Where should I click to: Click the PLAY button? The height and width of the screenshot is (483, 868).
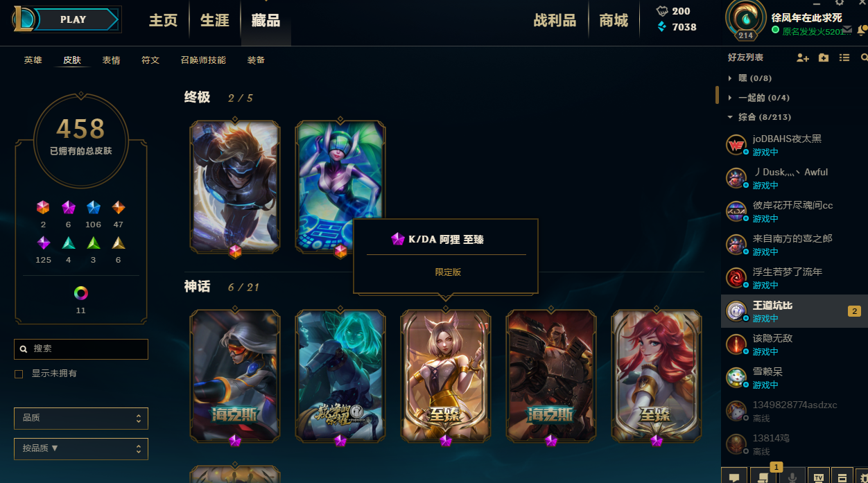[x=73, y=19]
